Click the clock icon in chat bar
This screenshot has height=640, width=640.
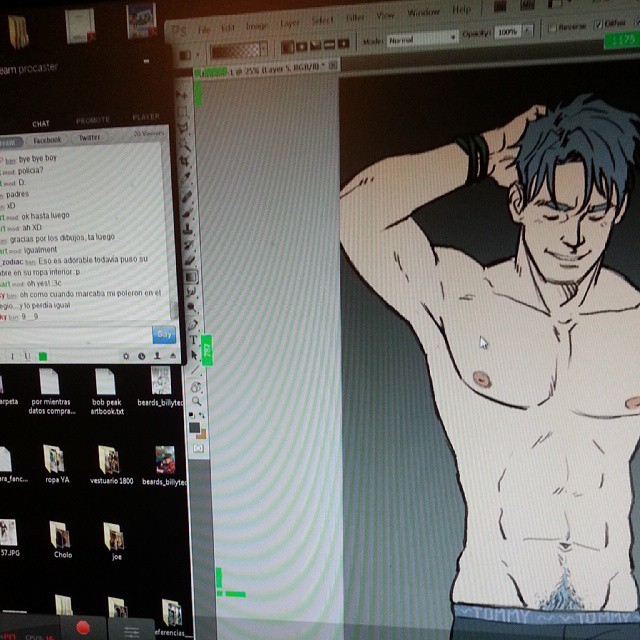(x=142, y=356)
